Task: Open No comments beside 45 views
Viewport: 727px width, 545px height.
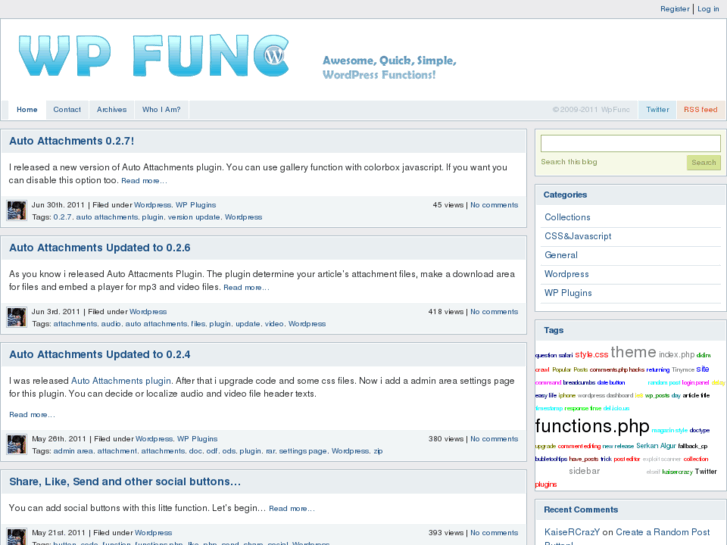Action: coord(494,205)
